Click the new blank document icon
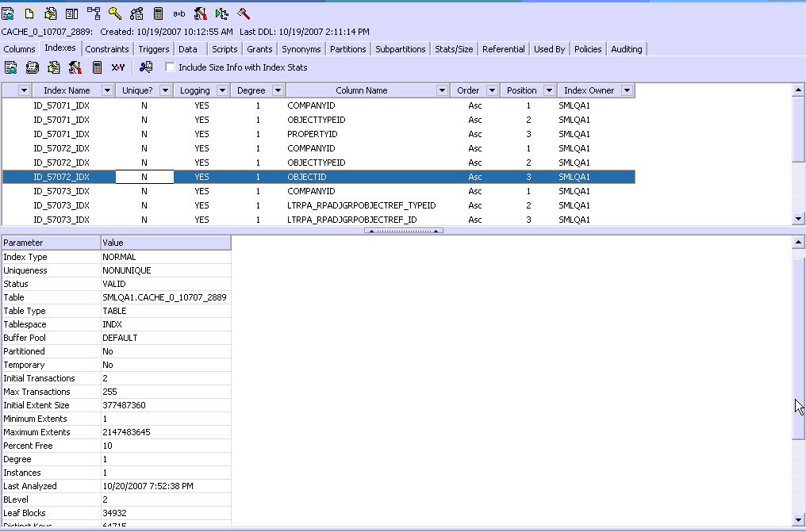Viewport: 806px width, 532px height. (29, 13)
